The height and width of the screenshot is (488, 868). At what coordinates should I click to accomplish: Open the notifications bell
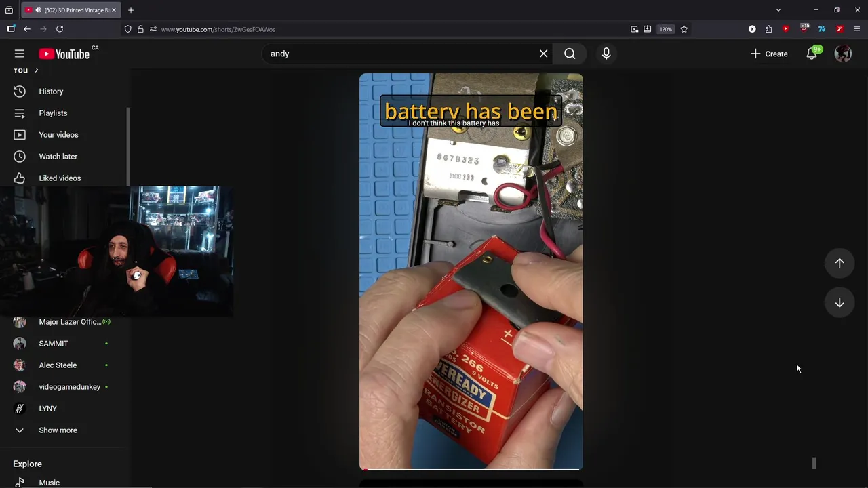[812, 54]
